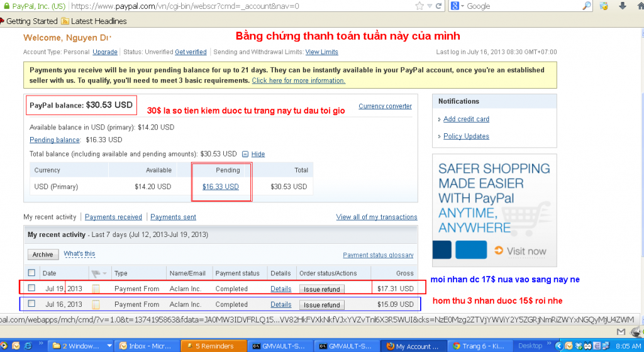Image resolution: width=644 pixels, height=352 pixels.
Task: Click the mail envelope icon in add-on bar
Action: pyautogui.click(x=621, y=331)
